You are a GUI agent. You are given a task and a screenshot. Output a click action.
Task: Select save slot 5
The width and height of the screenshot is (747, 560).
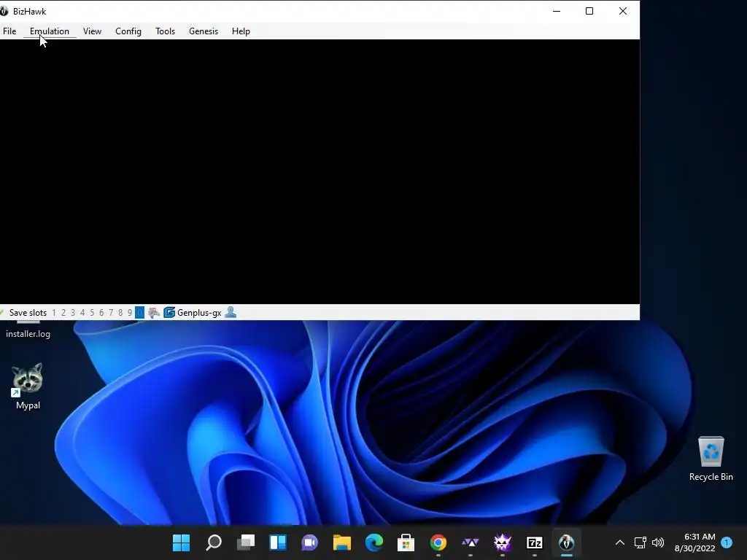92,313
